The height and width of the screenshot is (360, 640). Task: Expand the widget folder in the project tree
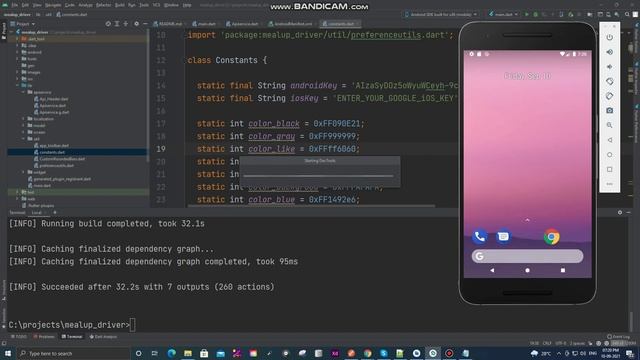(x=24, y=172)
